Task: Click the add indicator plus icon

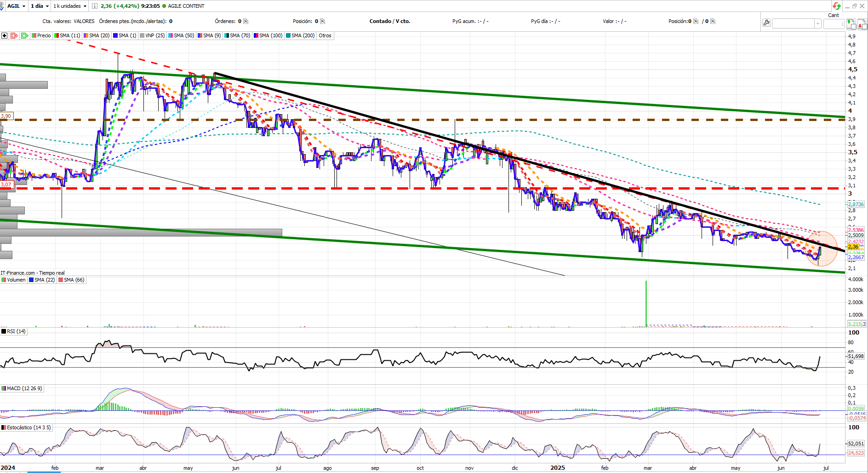Action: pos(4,35)
